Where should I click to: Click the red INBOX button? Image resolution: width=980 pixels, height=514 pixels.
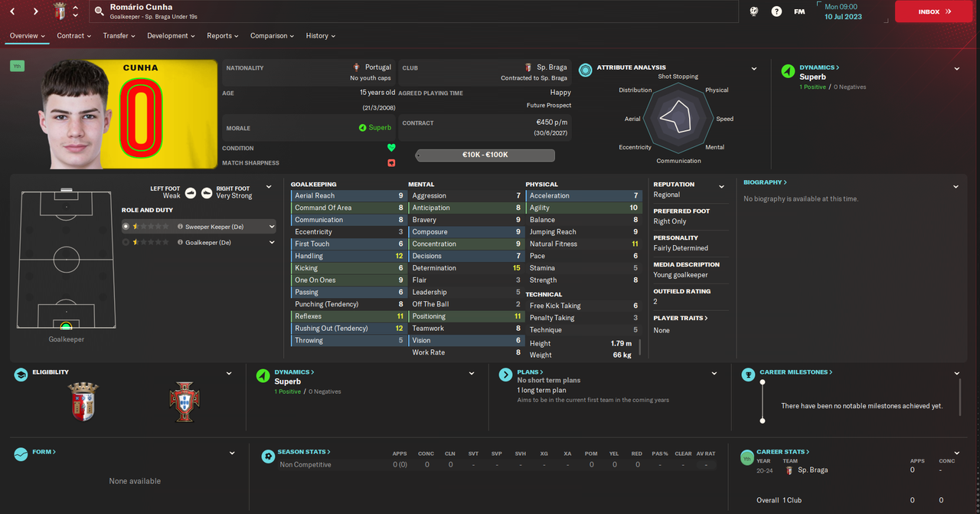[934, 11]
